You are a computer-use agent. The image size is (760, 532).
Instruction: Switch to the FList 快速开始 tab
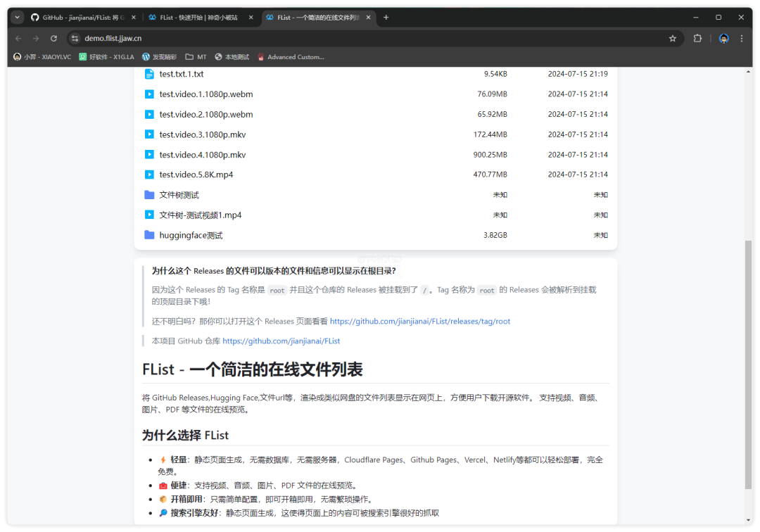pyautogui.click(x=197, y=17)
